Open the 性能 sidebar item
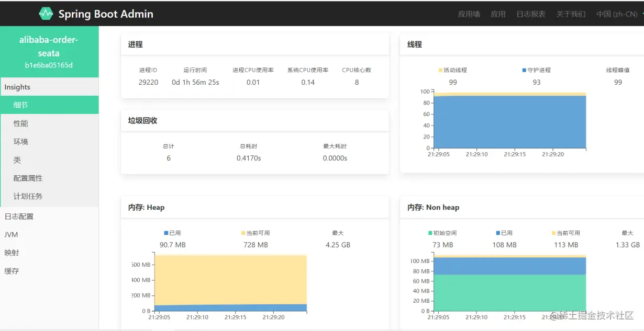Image resolution: width=644 pixels, height=331 pixels. tap(49, 123)
